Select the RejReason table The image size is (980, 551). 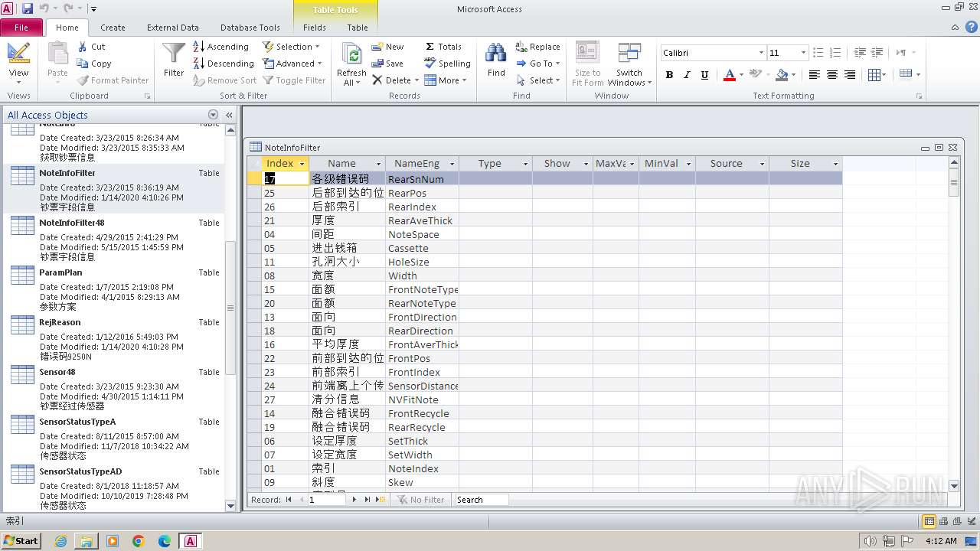coord(115,338)
